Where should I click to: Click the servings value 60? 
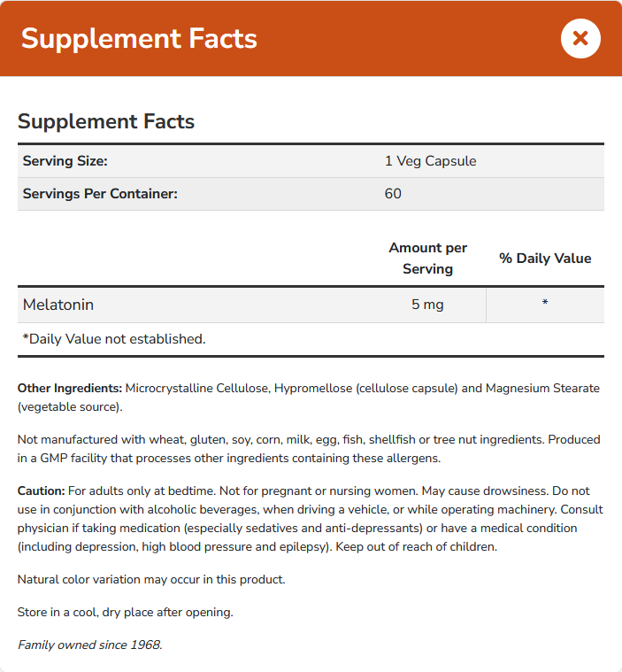393,193
